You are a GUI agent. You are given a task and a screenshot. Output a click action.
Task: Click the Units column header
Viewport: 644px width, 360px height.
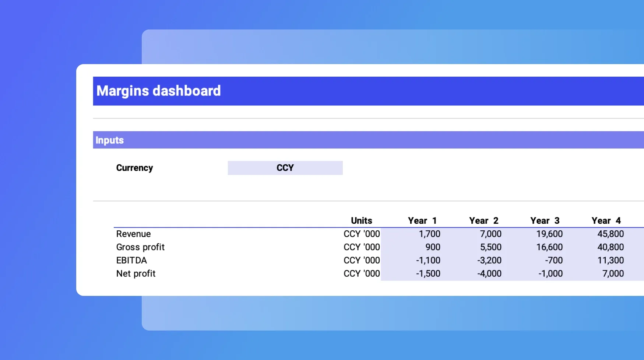coord(361,221)
